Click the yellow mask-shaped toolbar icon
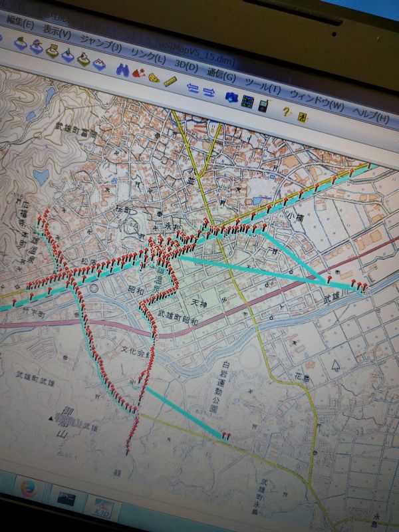The height and width of the screenshot is (532, 399). click(x=154, y=77)
